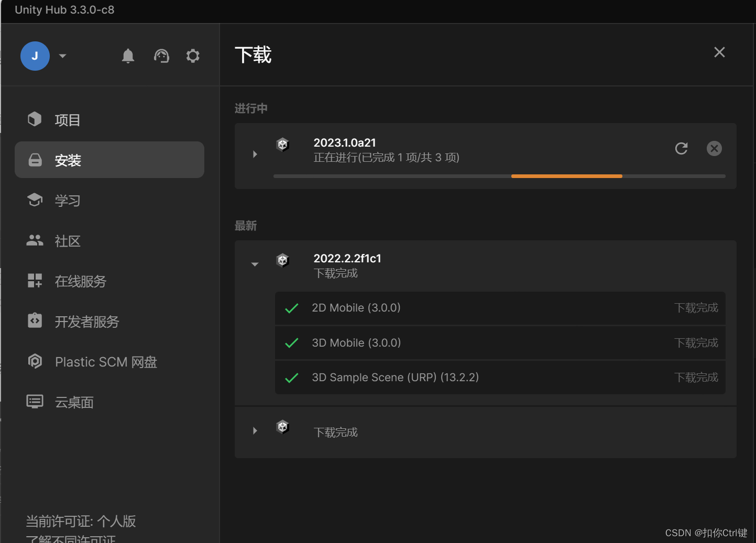Open preferences gear icon

click(193, 56)
